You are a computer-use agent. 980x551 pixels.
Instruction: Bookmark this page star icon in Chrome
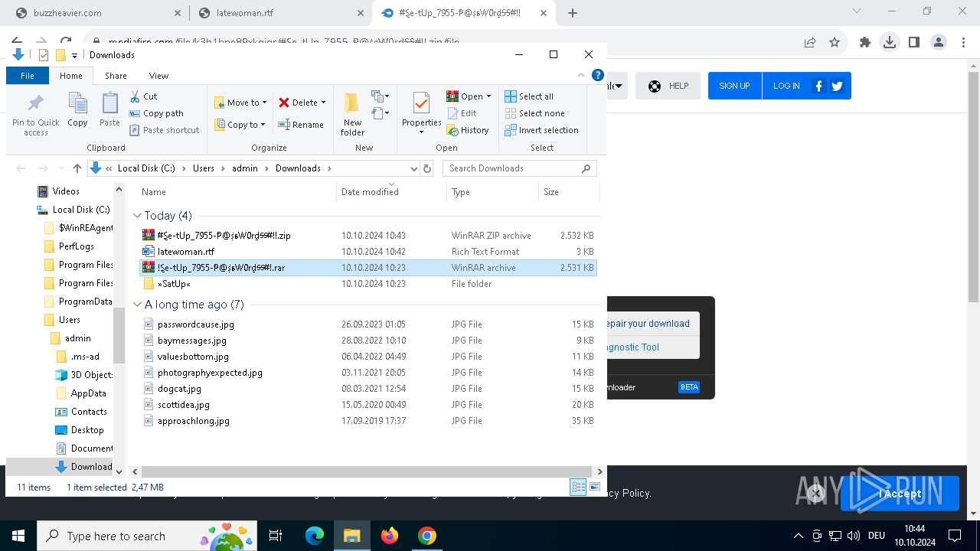(835, 43)
